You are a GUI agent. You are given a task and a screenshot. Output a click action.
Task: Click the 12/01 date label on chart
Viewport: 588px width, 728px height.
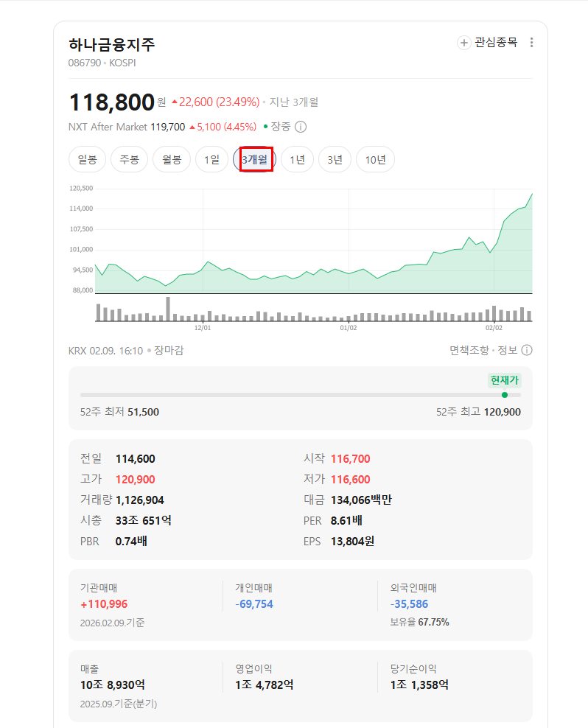[203, 328]
